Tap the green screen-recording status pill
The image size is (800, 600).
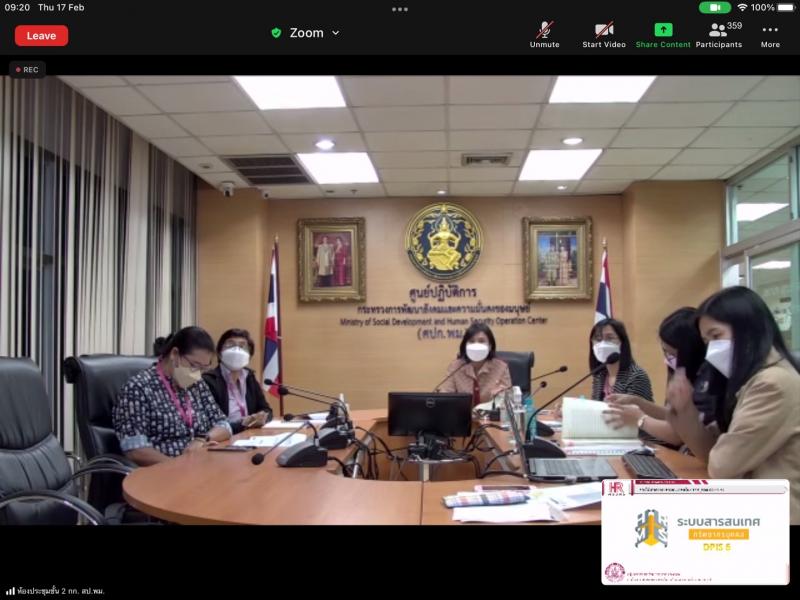(x=714, y=8)
